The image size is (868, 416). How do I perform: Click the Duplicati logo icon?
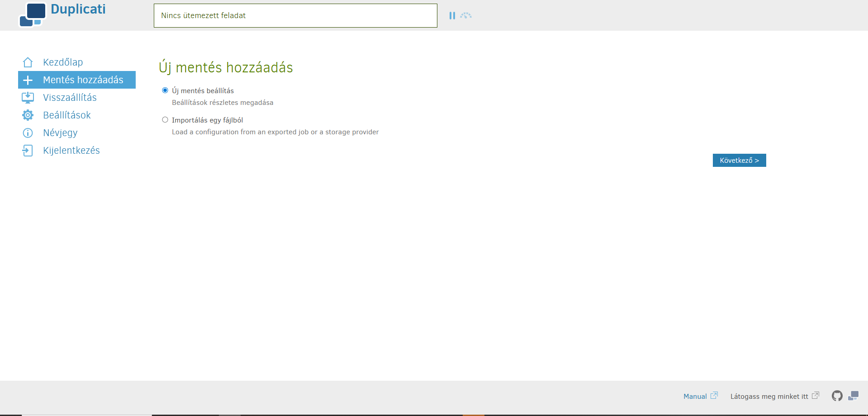point(33,14)
